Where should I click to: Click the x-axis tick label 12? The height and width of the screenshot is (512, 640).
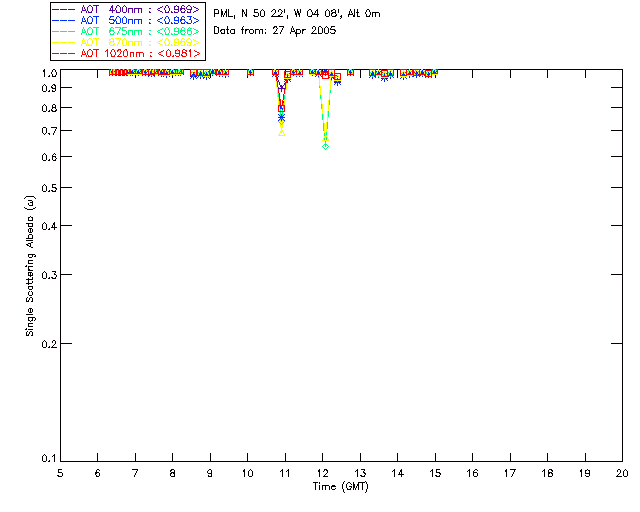(322, 473)
